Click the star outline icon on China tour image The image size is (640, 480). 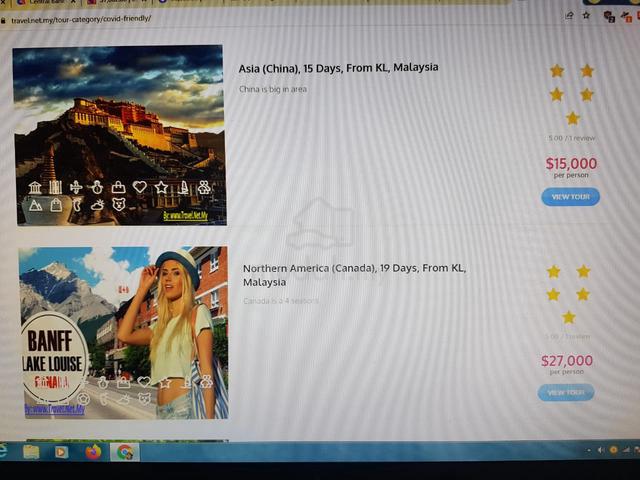tap(161, 187)
